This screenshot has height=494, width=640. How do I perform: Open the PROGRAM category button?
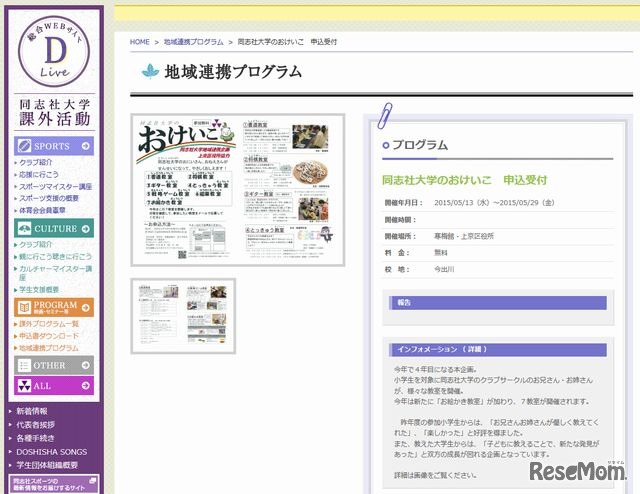coord(54,307)
